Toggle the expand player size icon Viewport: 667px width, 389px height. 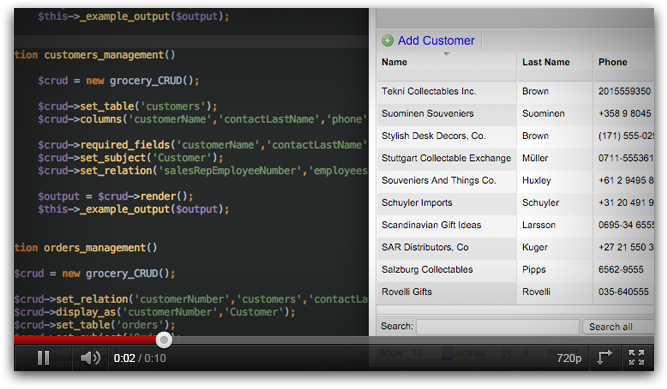coord(604,357)
